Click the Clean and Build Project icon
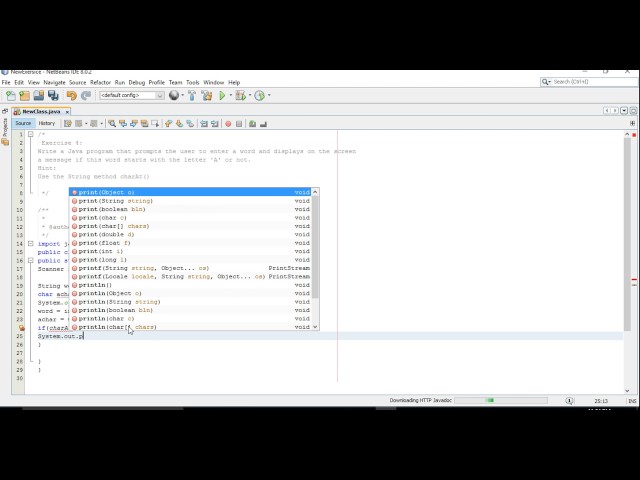 click(x=207, y=96)
